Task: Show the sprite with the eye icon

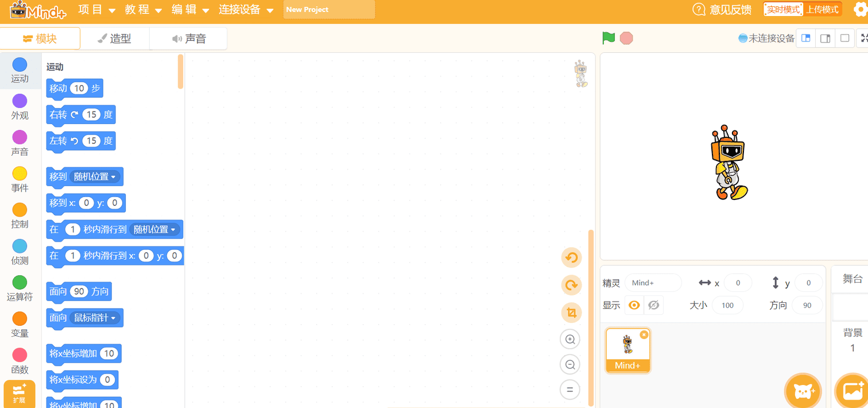Action: coord(634,305)
